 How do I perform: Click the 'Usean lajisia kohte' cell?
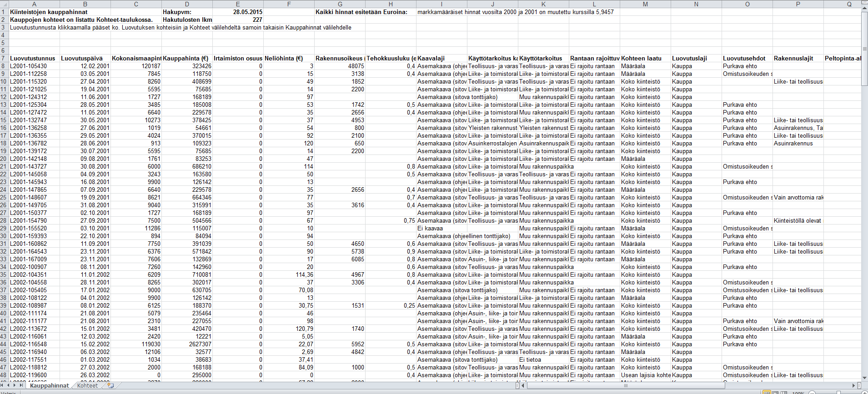(x=645, y=375)
